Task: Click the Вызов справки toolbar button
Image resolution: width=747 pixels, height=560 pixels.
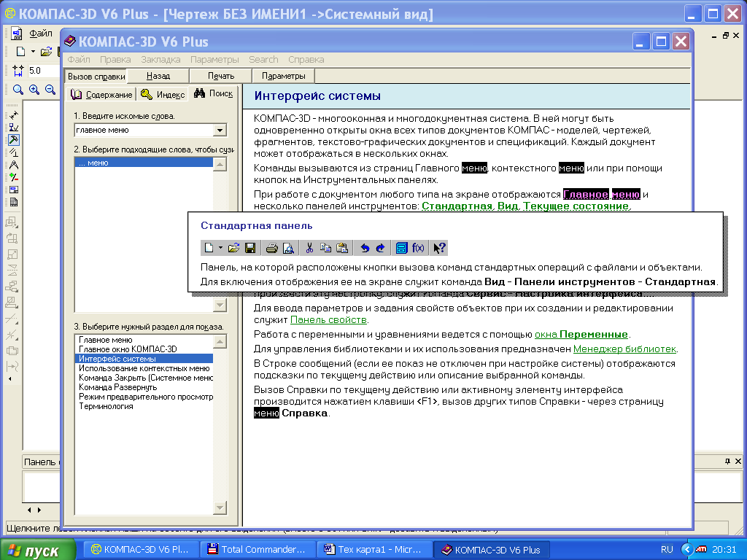Action: (x=96, y=76)
